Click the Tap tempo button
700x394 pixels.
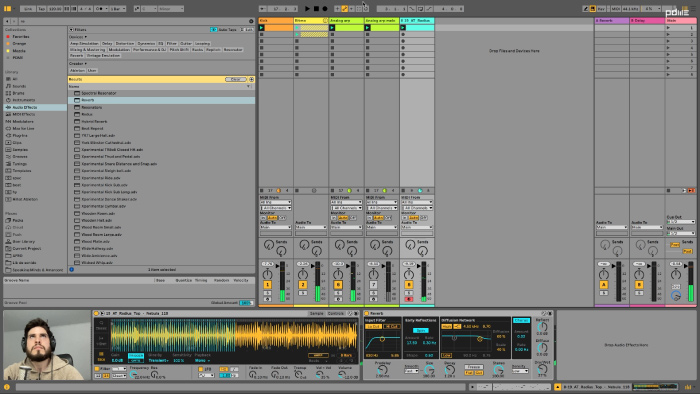pos(42,8)
